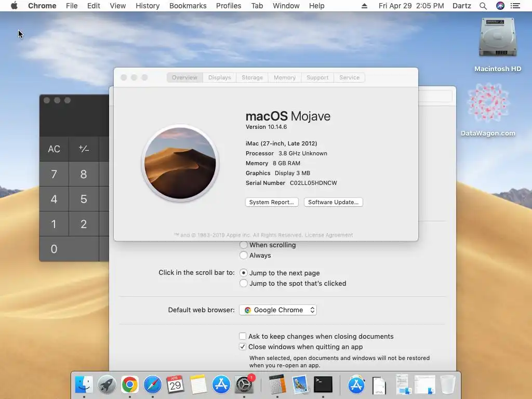Screen dimensions: 532x399
Task: Choose 'Jump to the next page'
Action: click(243, 273)
